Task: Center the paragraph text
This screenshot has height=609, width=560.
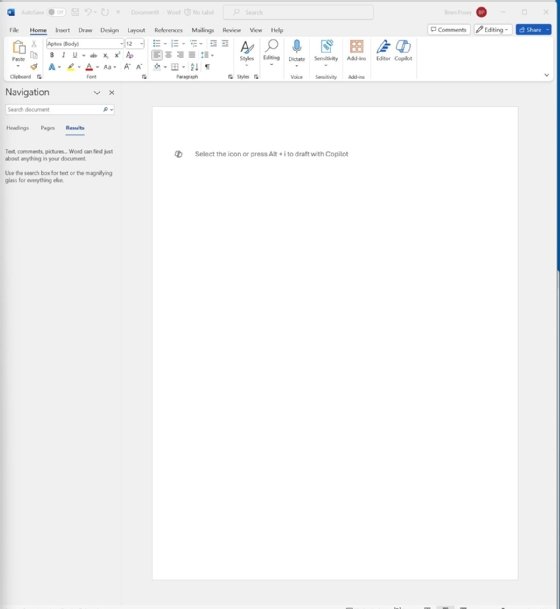Action: click(x=169, y=55)
